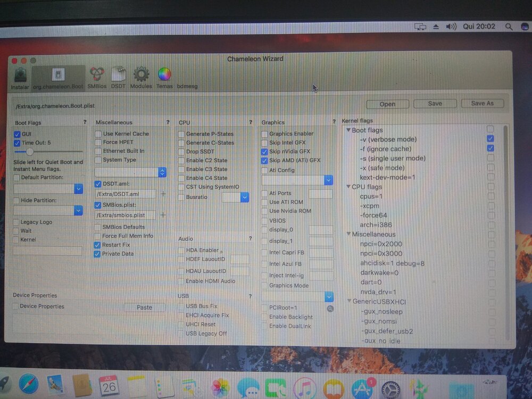Image resolution: width=532 pixels, height=399 pixels.
Task: Enable the Graphics Enabler checkbox
Action: [265, 134]
